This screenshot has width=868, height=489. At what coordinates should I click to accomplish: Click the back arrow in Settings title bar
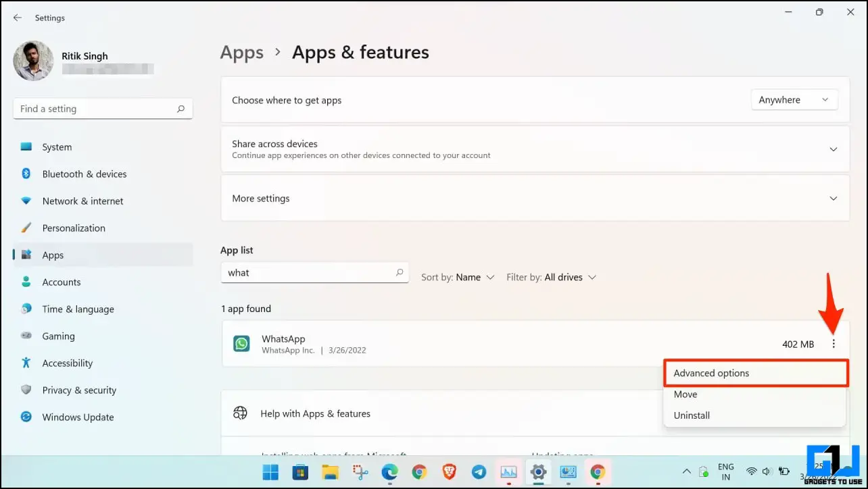[18, 18]
